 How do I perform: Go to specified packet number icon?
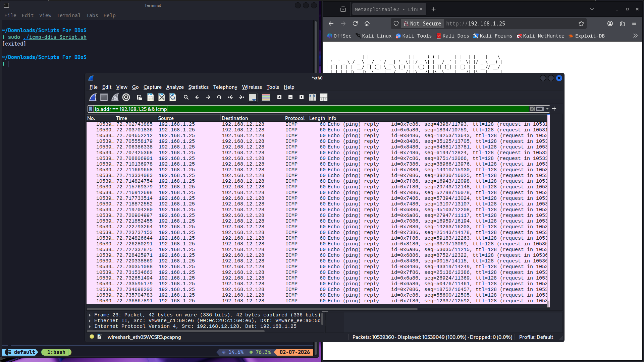coord(219,97)
